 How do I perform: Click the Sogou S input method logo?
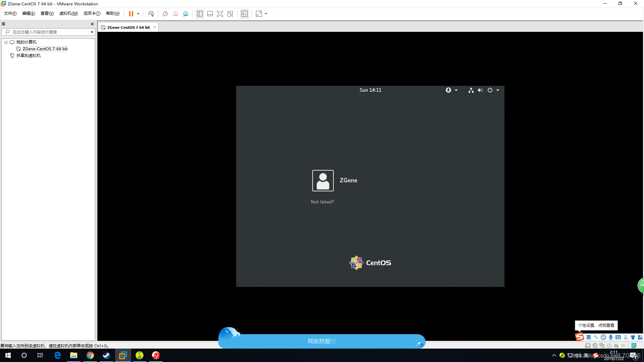(x=580, y=337)
